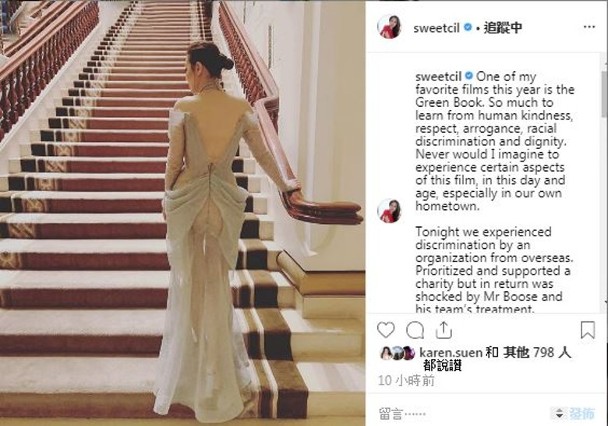This screenshot has height=426, width=608.
Task: Open comments via speech bubble icon
Action: click(415, 331)
